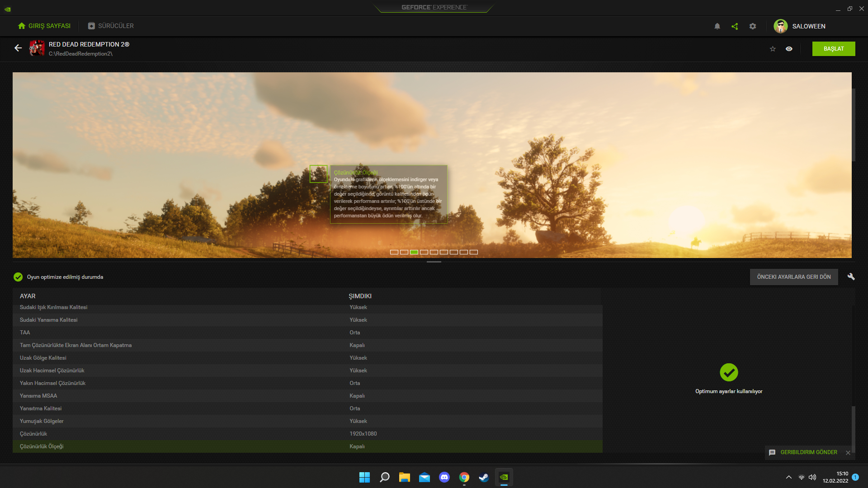Click the SALOWEEN profile avatar
Screen dimensions: 868x488
(x=780, y=26)
